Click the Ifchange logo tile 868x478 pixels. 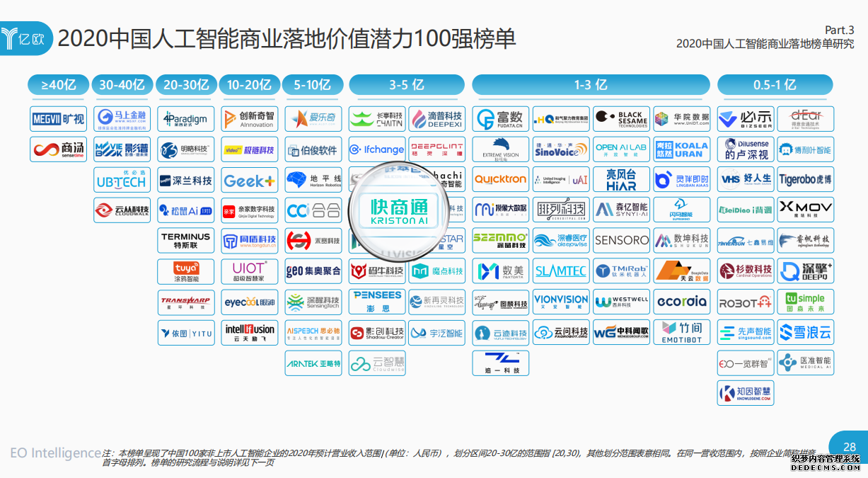click(377, 149)
